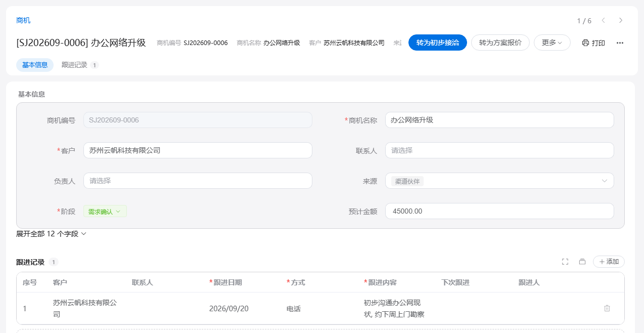Click the 转为初步接洽 button
The width and height of the screenshot is (644, 333).
(438, 43)
